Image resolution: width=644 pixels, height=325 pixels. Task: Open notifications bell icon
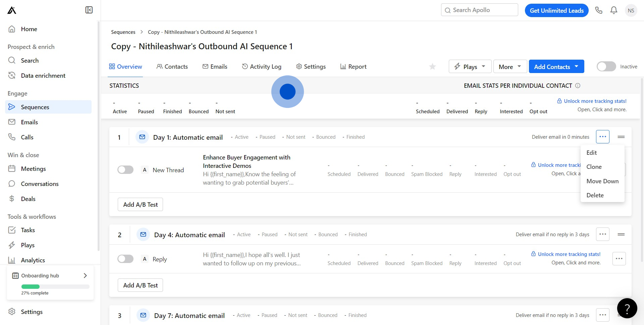click(614, 10)
